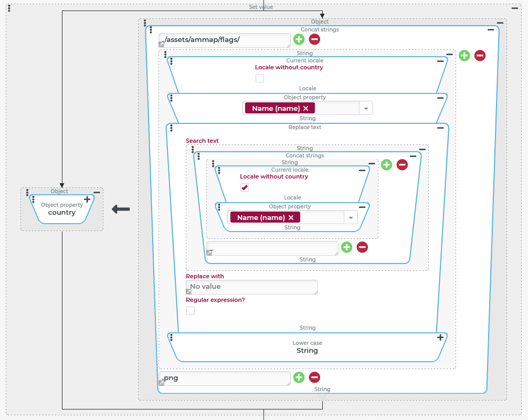Click the Replace with input field
The height and width of the screenshot is (420, 528).
coord(252,287)
